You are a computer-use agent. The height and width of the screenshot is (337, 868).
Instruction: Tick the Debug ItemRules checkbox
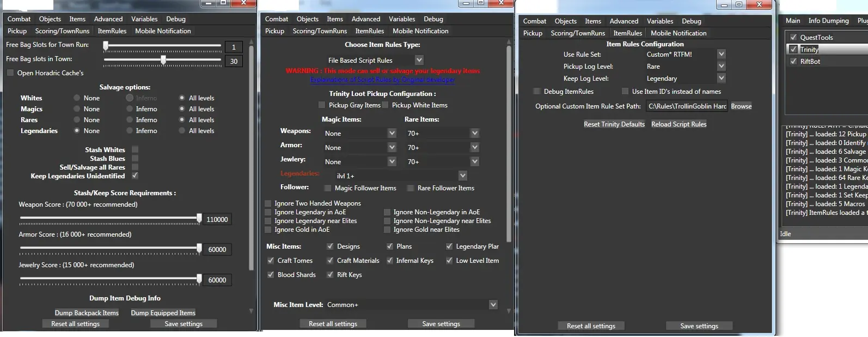[537, 92]
